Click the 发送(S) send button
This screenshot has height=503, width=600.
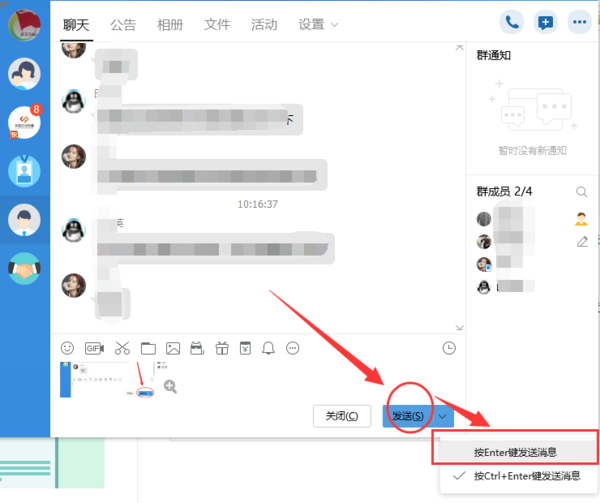(407, 416)
